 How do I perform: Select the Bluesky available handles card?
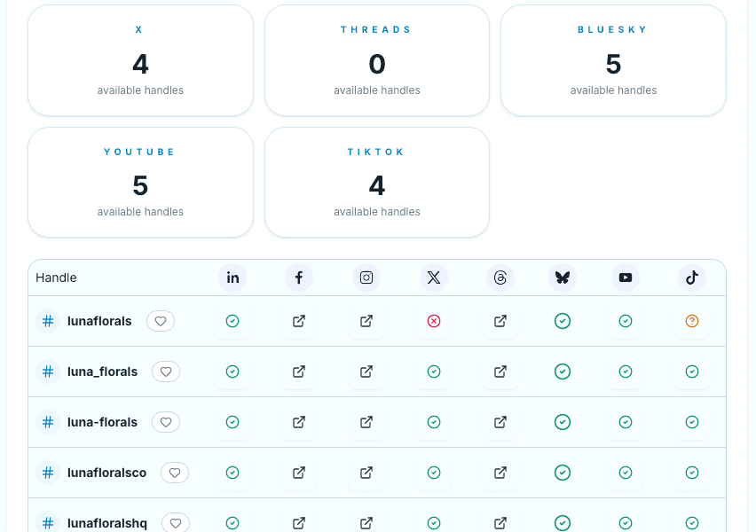(x=613, y=60)
